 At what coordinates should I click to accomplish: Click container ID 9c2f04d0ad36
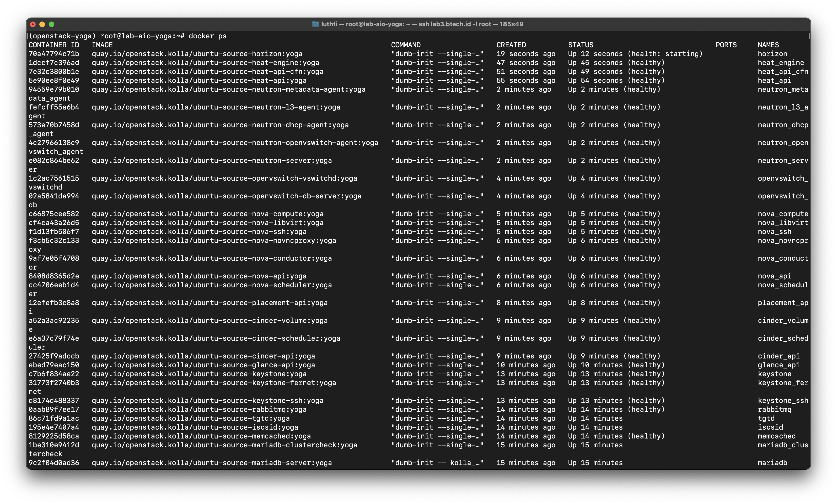point(54,463)
